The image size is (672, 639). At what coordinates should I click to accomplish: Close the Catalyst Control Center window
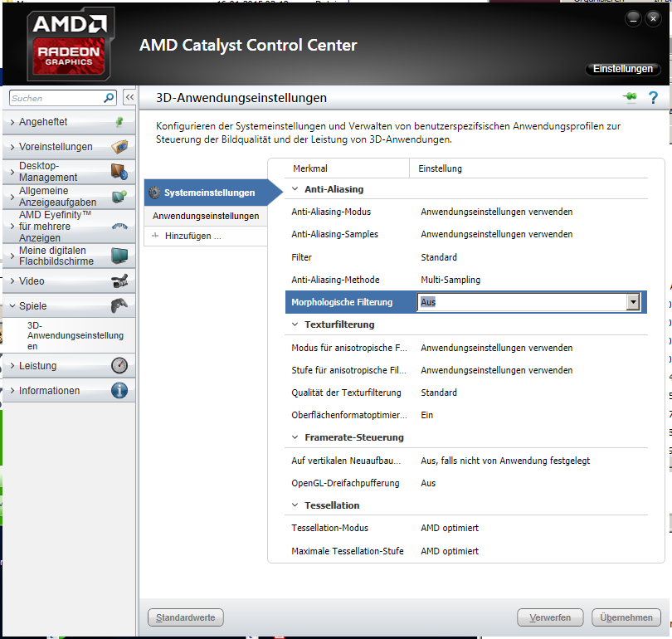pyautogui.click(x=653, y=19)
